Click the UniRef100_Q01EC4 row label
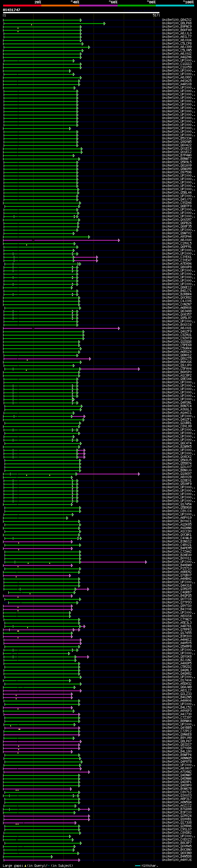 click(177, 149)
